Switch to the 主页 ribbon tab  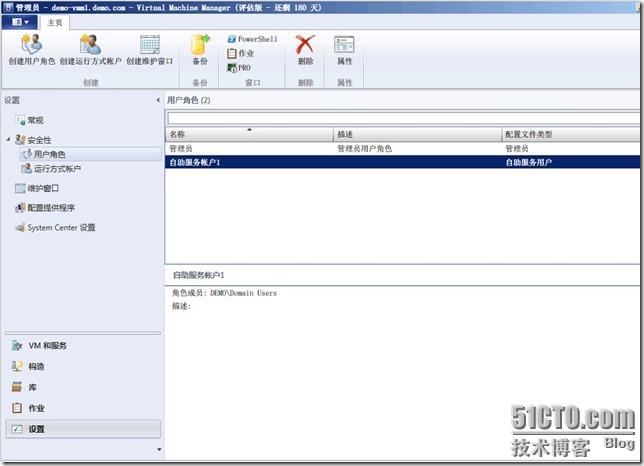(x=55, y=23)
